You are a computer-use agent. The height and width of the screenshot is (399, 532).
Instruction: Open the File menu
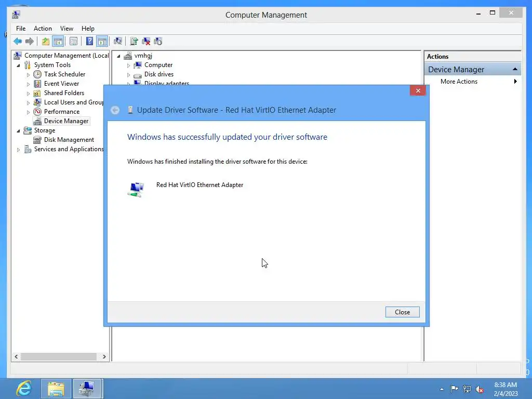(21, 29)
